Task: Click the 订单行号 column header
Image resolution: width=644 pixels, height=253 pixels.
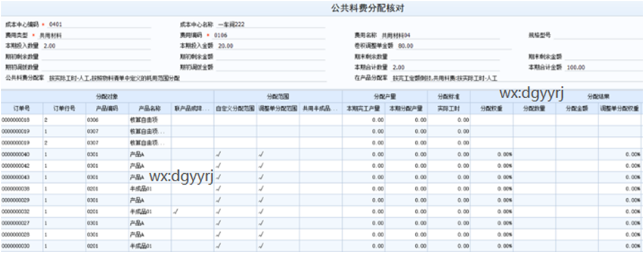Action: (65, 109)
